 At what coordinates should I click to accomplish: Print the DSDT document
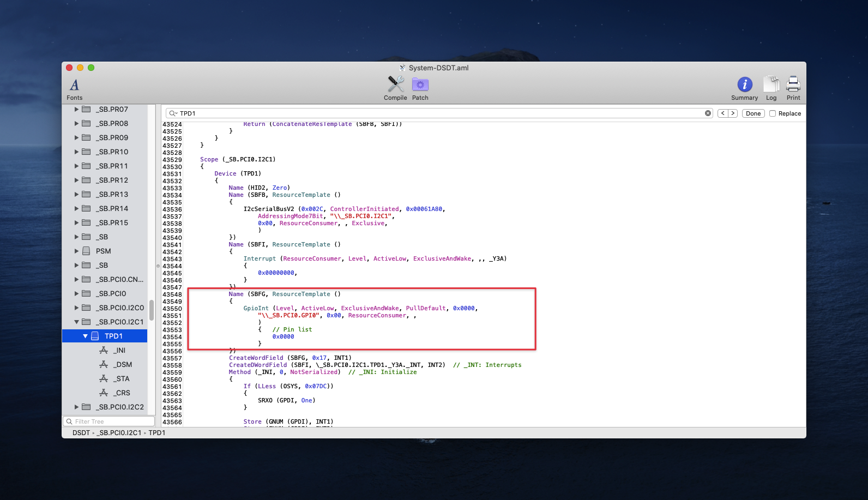coord(793,85)
